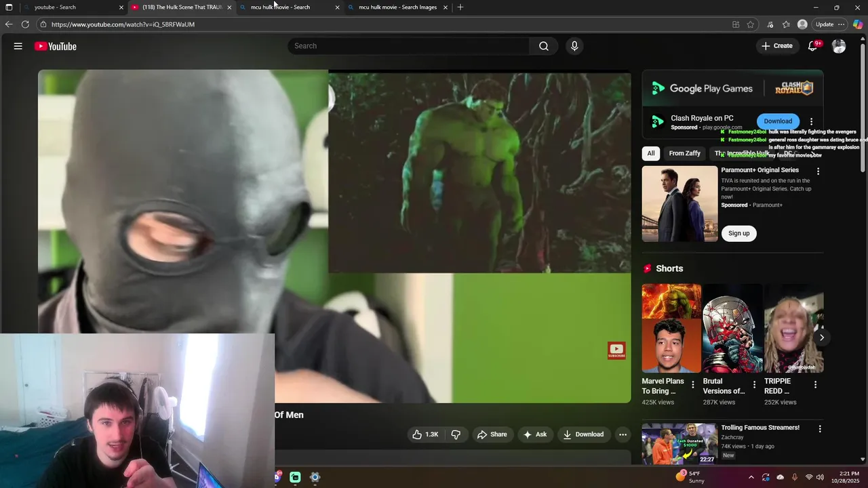Image resolution: width=868 pixels, height=488 pixels.
Task: Open the Brutal Versions short thumbnail
Action: (x=732, y=328)
